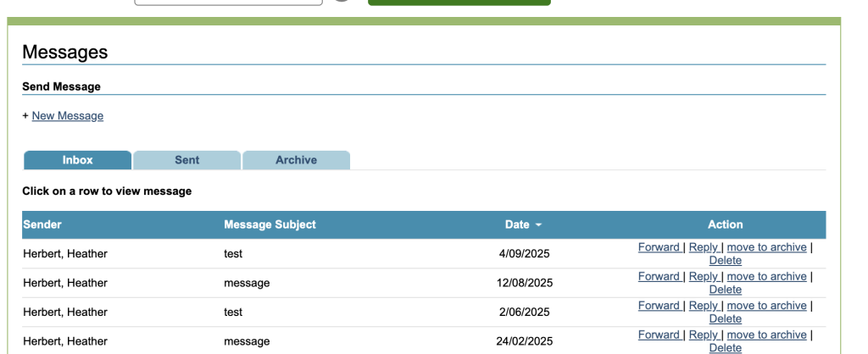The height and width of the screenshot is (354, 868).
Task: Reply to the 4/09/2025 test message
Action: click(x=704, y=247)
